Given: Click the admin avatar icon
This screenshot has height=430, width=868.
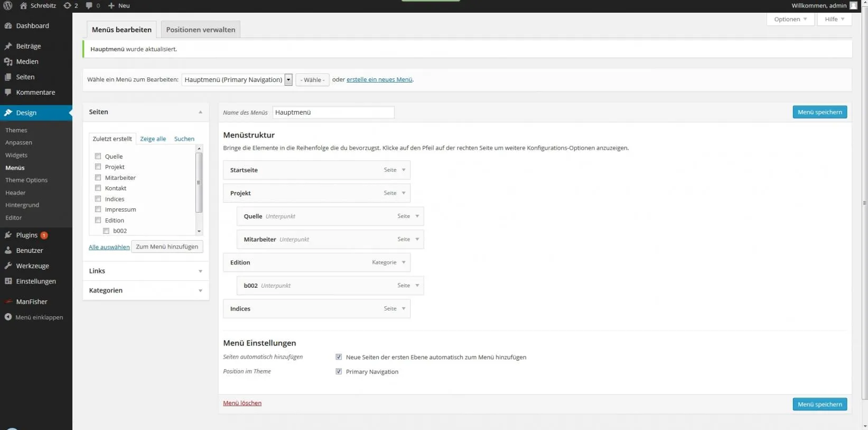Looking at the screenshot, I should click(x=853, y=5).
